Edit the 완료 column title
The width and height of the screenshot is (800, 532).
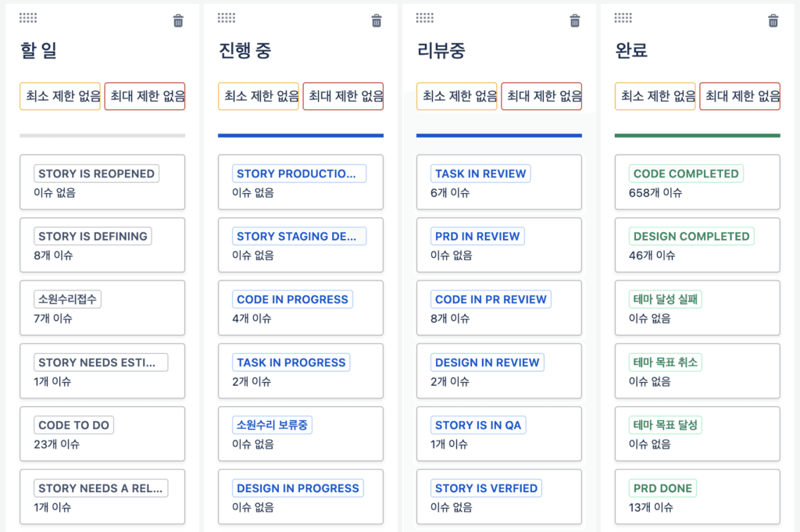pyautogui.click(x=631, y=51)
